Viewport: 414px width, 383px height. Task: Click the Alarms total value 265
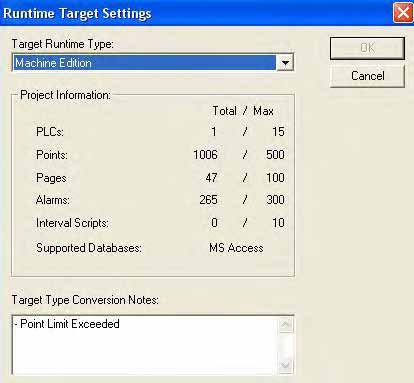(208, 200)
